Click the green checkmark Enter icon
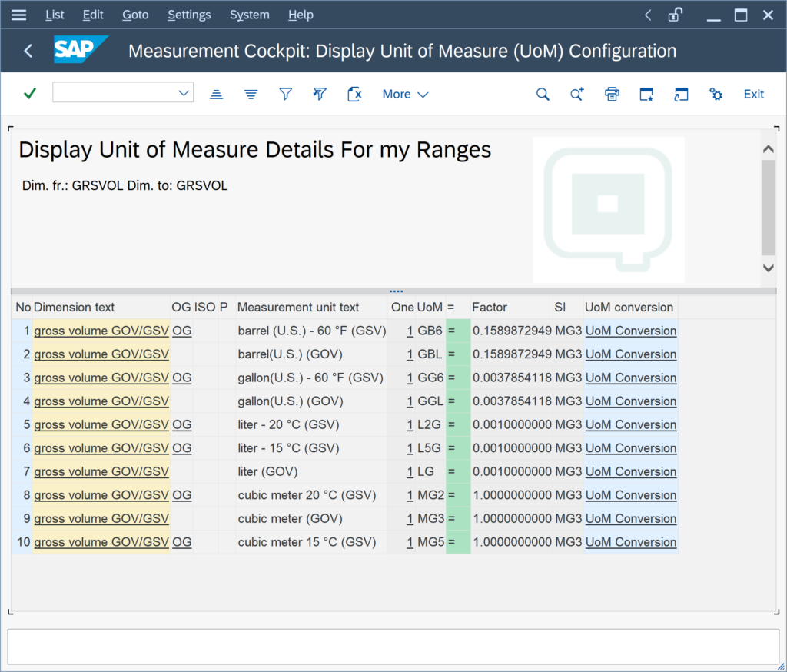The width and height of the screenshot is (787, 672). coord(30,93)
